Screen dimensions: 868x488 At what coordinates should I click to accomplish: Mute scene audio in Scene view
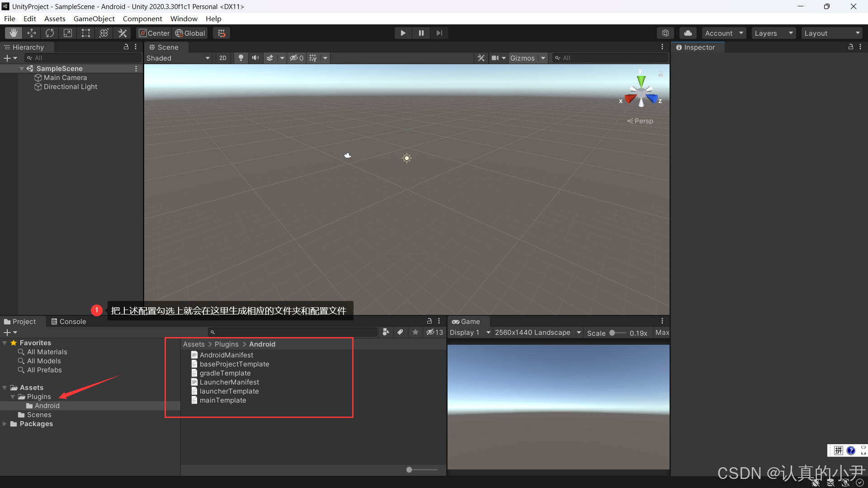pos(255,58)
